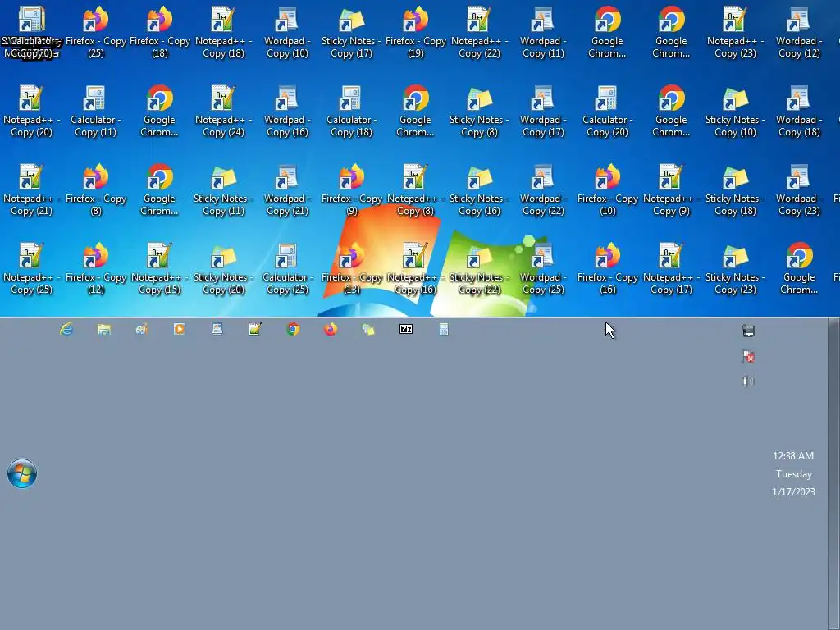Launch Paint from the taskbar
This screenshot has width=840, height=630.
point(141,329)
